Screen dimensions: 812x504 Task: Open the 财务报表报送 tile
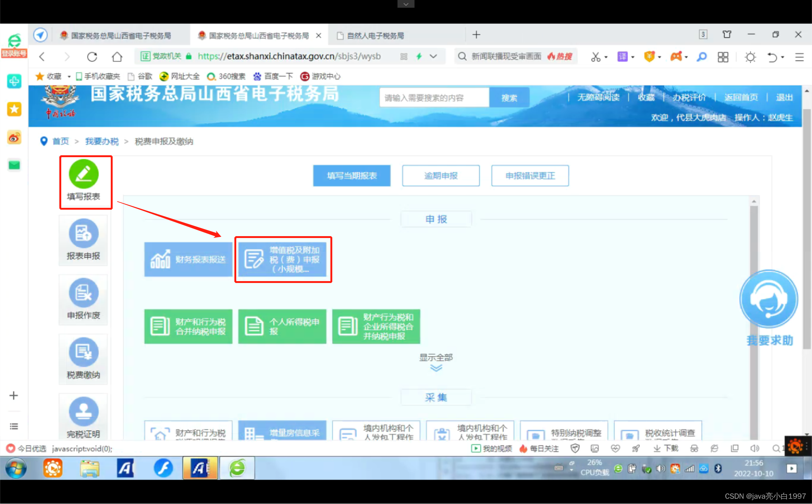pyautogui.click(x=188, y=260)
